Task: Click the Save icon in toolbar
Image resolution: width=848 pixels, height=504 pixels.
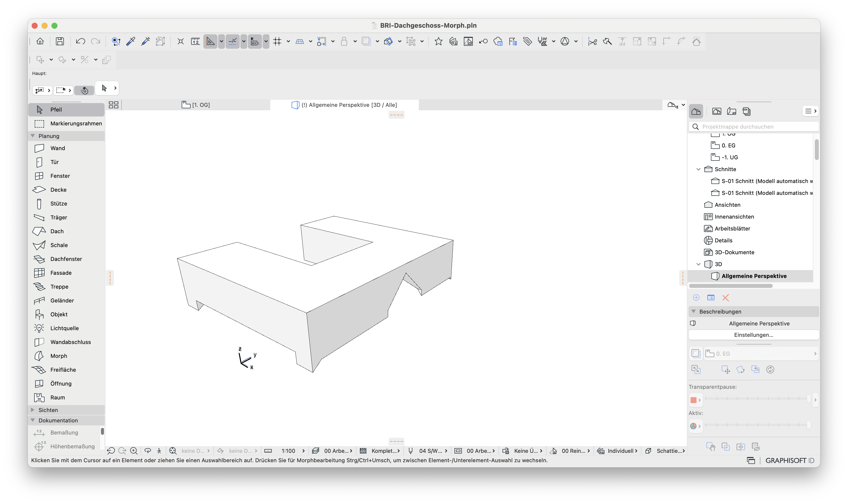Action: point(60,42)
